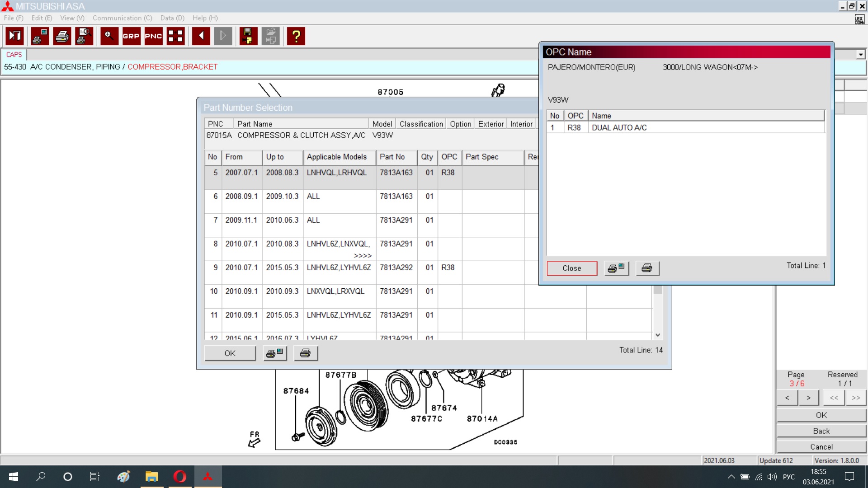868x488 pixels.
Task: Go to next page with > button
Action: pyautogui.click(x=808, y=398)
